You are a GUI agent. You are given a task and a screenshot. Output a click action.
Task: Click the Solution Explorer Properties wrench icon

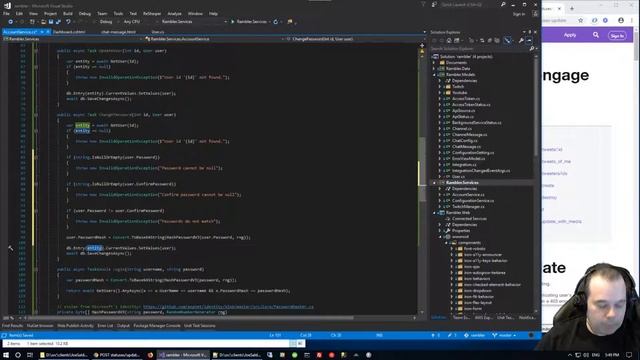521,40
